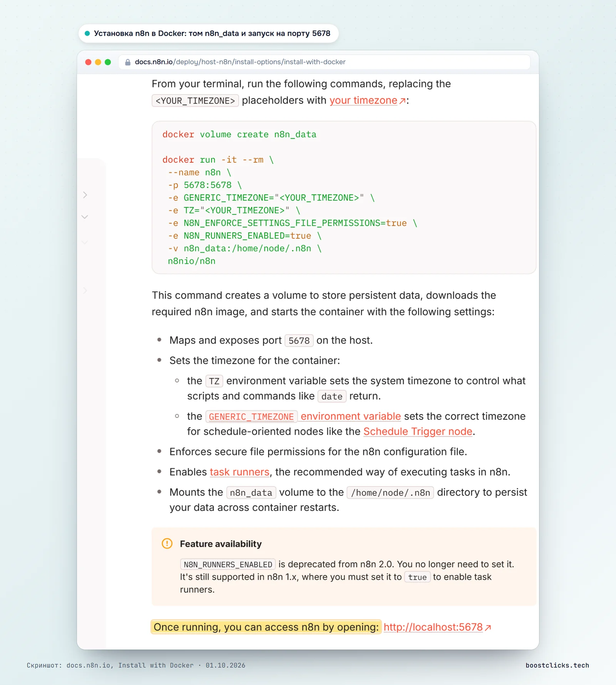Open the 'environment variable' link
Screen dimensions: 616x685
pyautogui.click(x=351, y=416)
